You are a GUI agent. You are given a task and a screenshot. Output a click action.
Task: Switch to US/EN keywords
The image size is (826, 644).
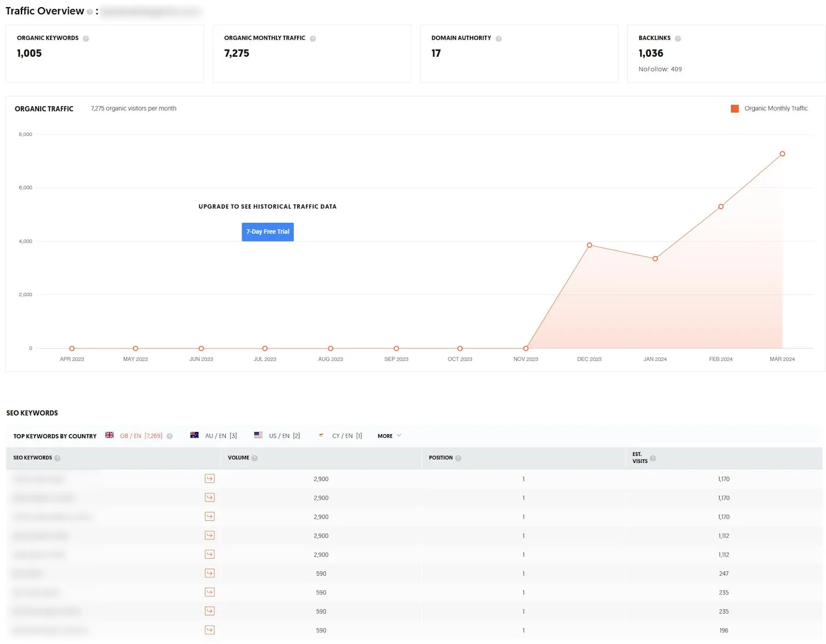tap(279, 435)
